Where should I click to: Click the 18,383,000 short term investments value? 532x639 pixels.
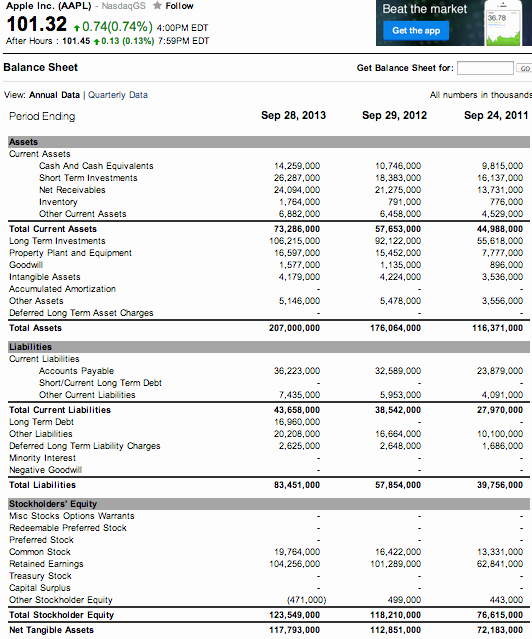pyautogui.click(x=398, y=178)
